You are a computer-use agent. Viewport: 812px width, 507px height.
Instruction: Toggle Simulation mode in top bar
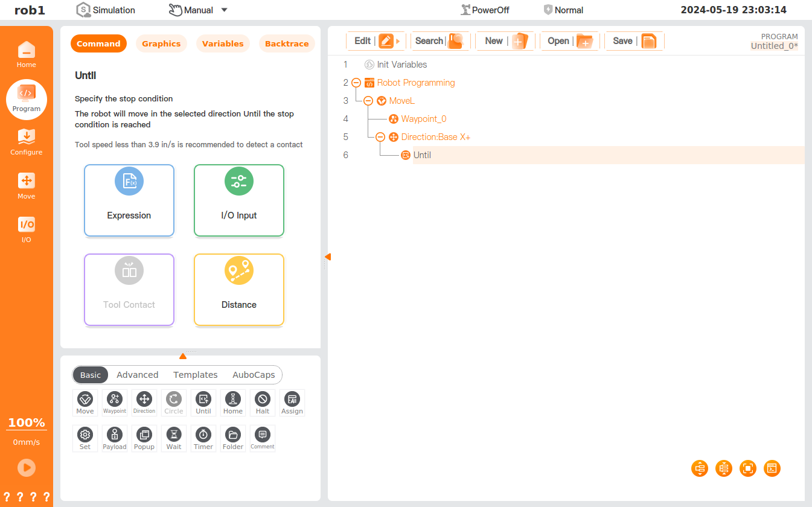click(x=106, y=10)
